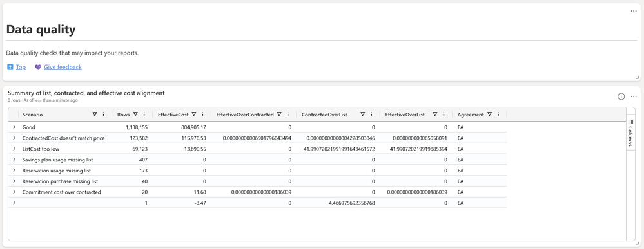The width and height of the screenshot is (644, 249).
Task: Open EffectiveOverList column options menu
Action: pyautogui.click(x=444, y=115)
